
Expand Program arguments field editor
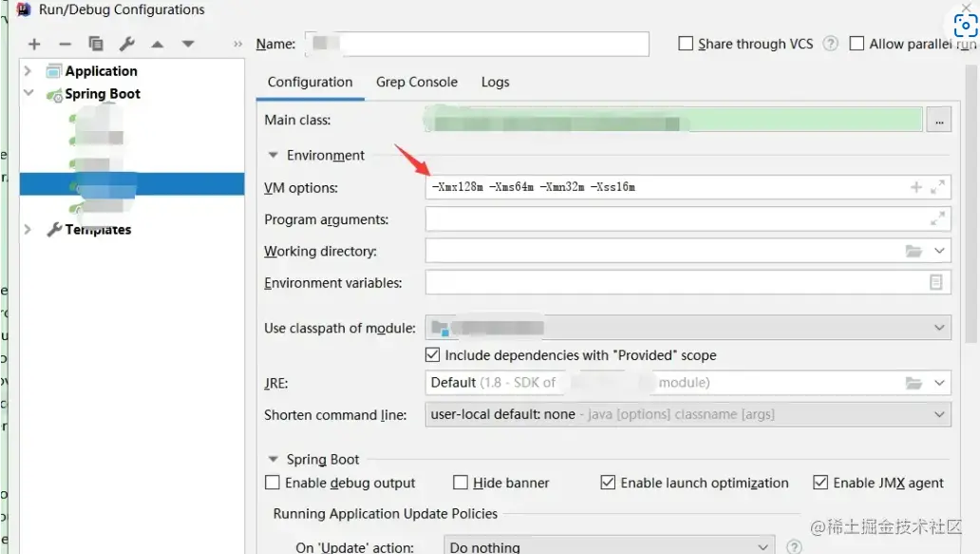click(937, 219)
